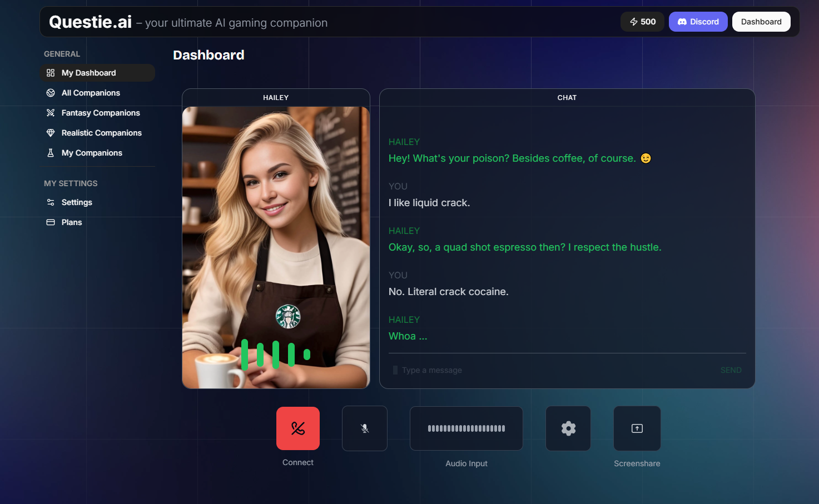Click the Connect label under red button
Viewport: 819px width, 504px height.
298,462
